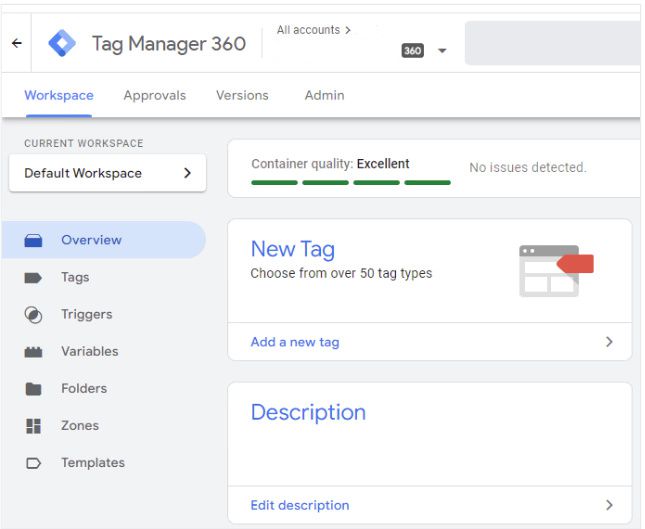Viewport: 645px width, 529px height.
Task: Click the Folders icon in sidebar
Action: pyautogui.click(x=33, y=389)
